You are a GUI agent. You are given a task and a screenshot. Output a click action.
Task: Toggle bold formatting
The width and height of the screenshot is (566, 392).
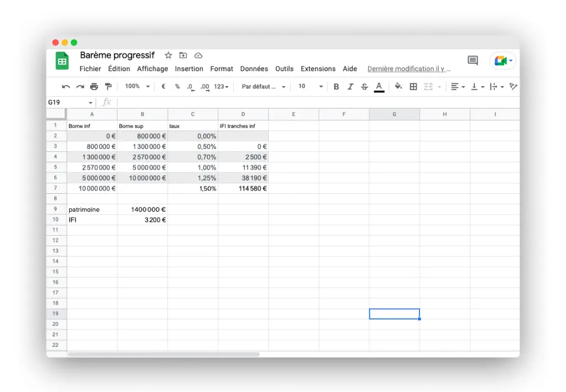336,87
